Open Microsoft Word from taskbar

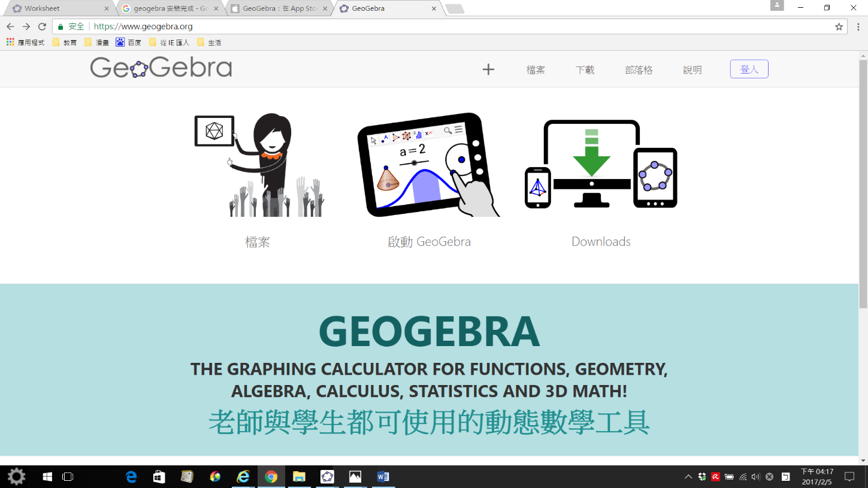[x=383, y=477]
